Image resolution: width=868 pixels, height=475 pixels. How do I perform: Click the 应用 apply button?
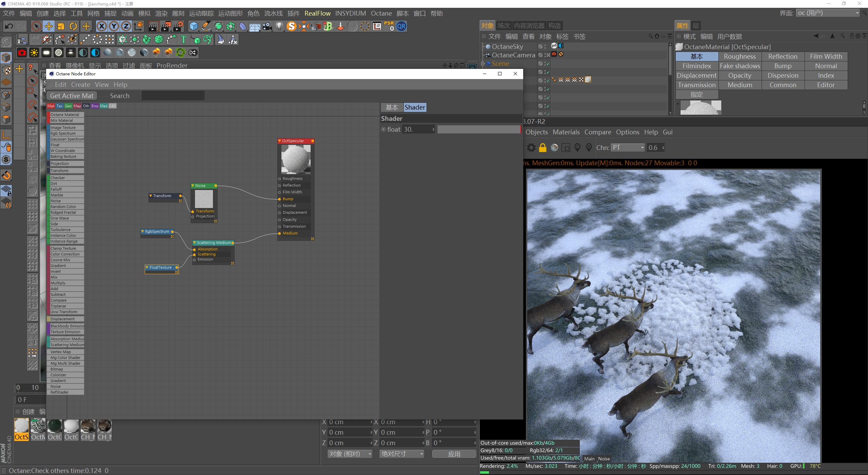coord(454,454)
